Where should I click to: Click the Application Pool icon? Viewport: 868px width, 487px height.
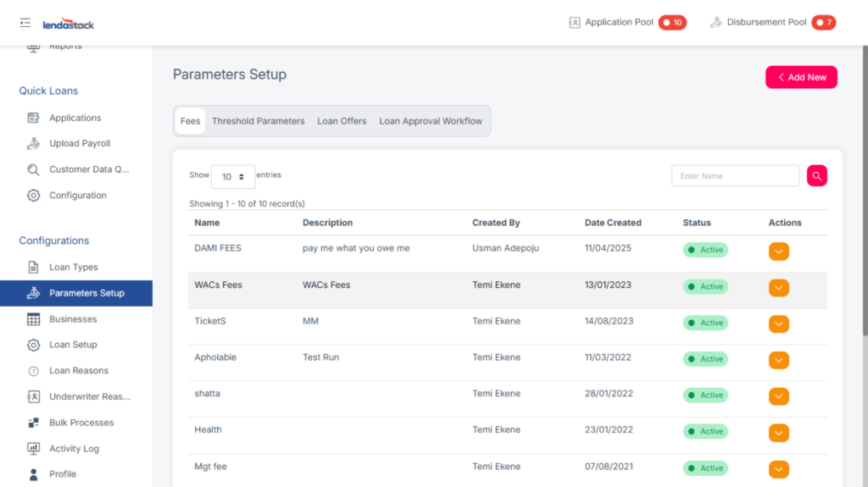[575, 23]
